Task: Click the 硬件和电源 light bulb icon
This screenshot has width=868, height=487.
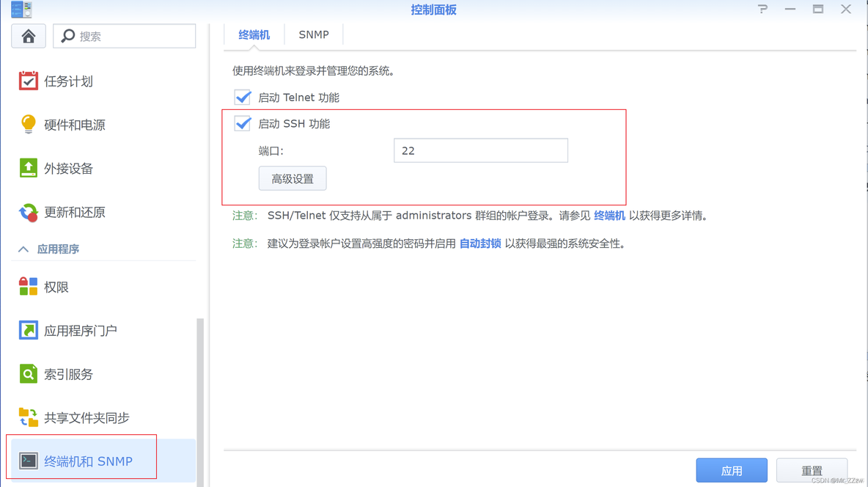Action: [29, 124]
